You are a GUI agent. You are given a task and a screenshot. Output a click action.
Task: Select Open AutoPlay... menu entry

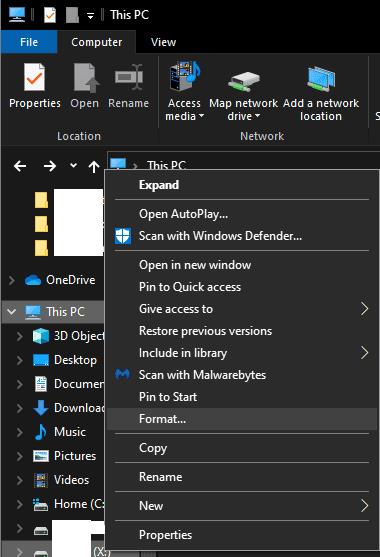pos(241,214)
